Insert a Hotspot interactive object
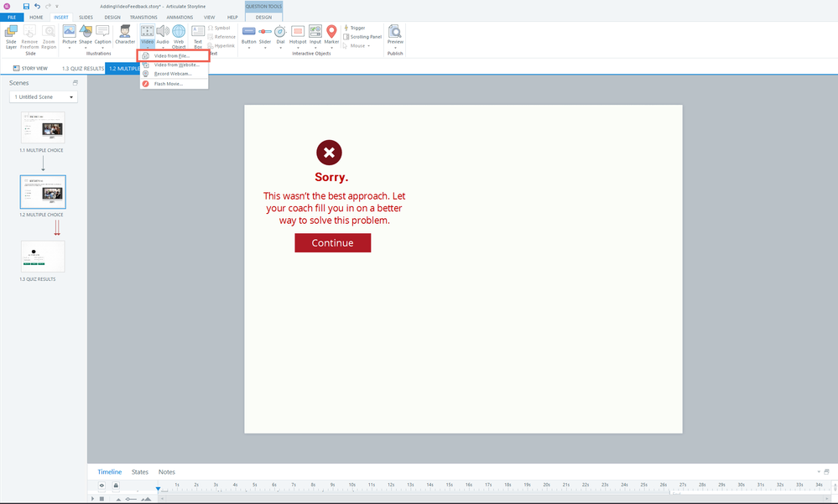Viewport: 838px width, 504px height. [x=297, y=34]
